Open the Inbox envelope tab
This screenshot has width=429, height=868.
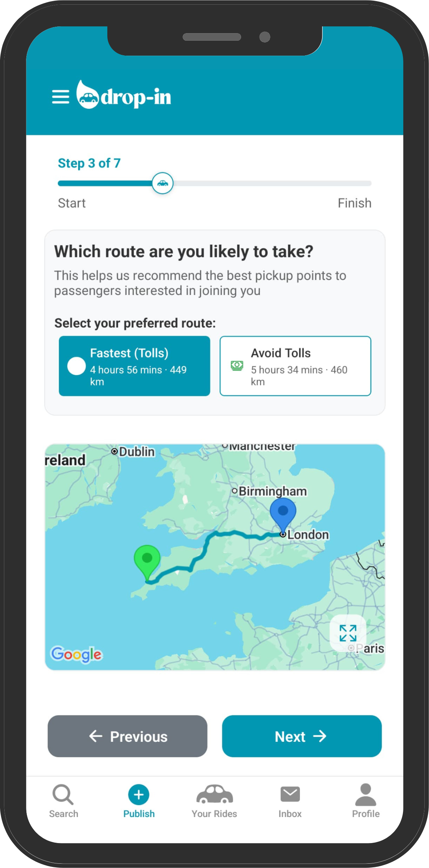[290, 801]
